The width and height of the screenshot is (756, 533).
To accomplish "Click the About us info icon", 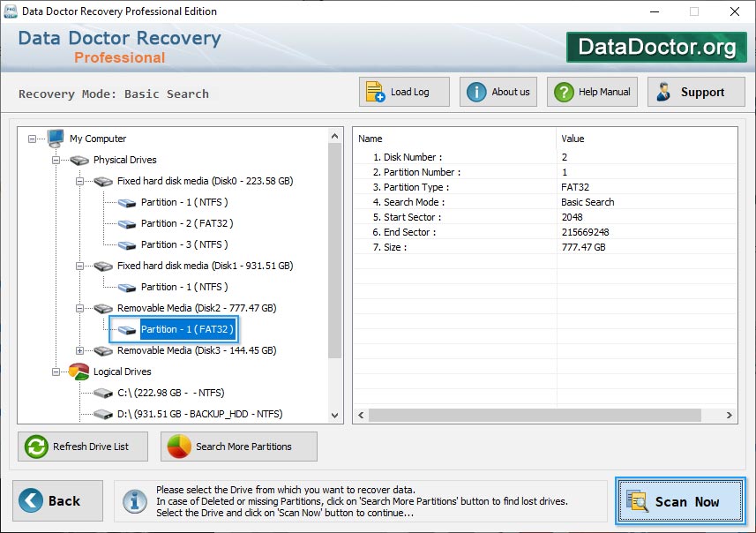I will (x=476, y=92).
